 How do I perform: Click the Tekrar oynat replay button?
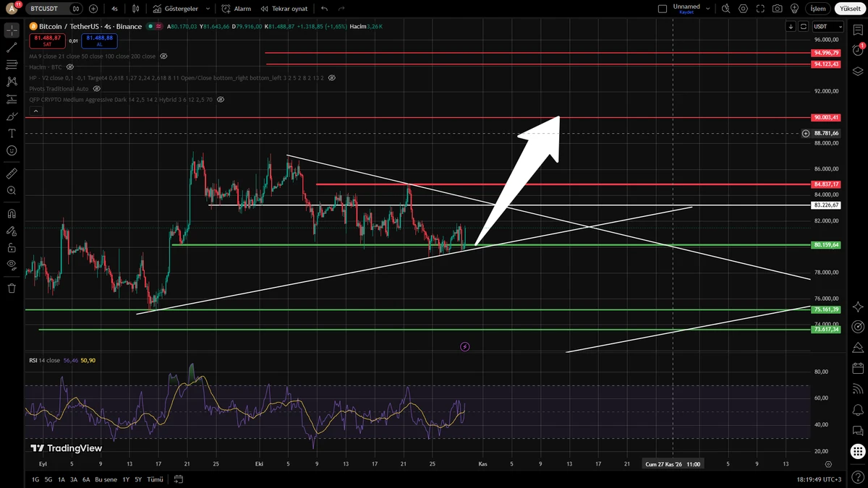pyautogui.click(x=284, y=9)
